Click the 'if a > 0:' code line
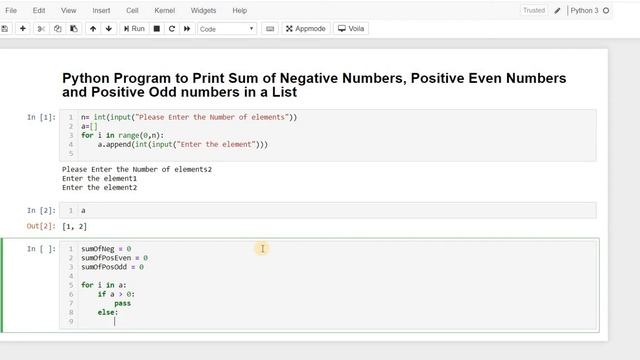 (116, 294)
